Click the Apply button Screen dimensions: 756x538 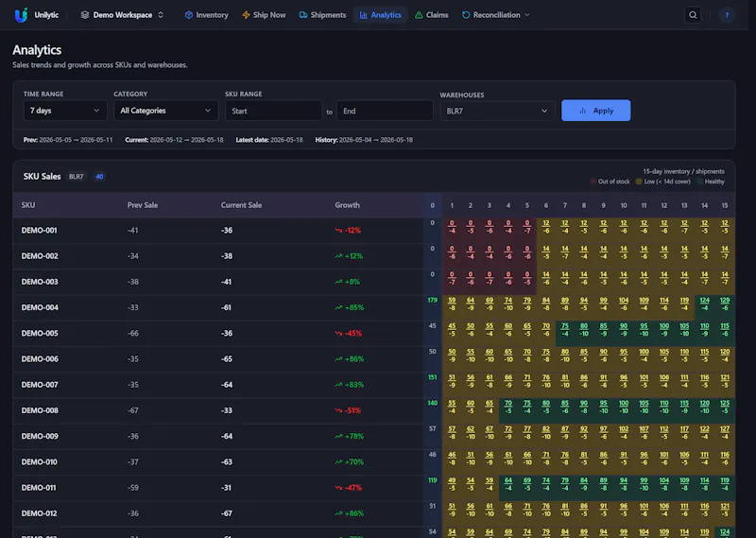(x=596, y=111)
